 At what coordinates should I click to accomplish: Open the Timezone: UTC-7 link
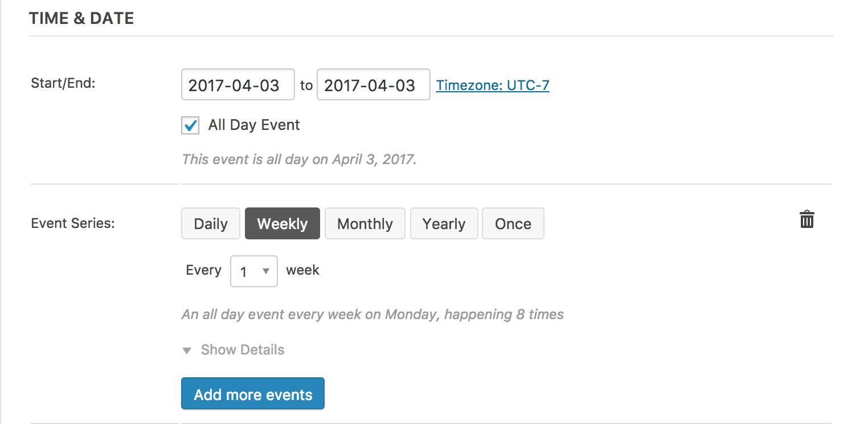pos(493,85)
